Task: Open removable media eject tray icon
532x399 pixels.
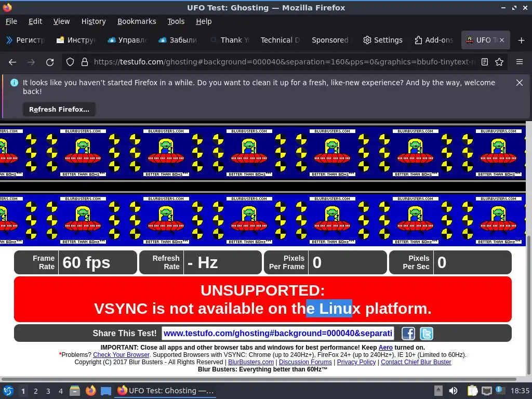Action: pyautogui.click(x=438, y=391)
